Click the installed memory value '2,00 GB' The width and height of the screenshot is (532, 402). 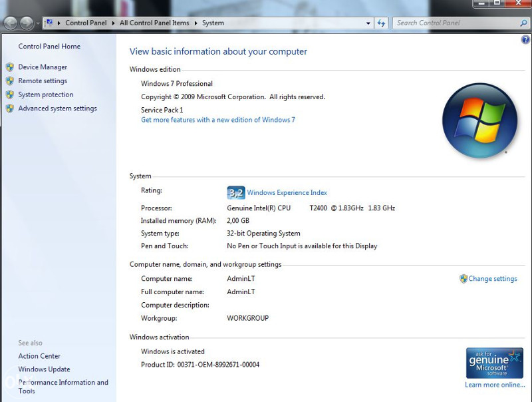[x=238, y=221]
